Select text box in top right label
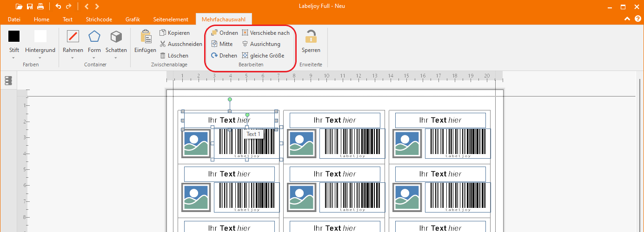The width and height of the screenshot is (644, 232). point(440,120)
